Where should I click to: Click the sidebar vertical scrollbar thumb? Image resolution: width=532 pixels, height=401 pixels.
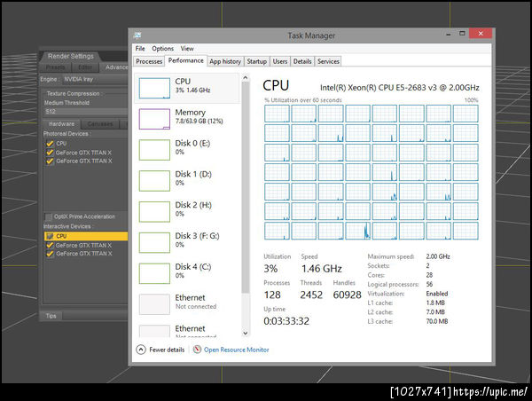246,187
